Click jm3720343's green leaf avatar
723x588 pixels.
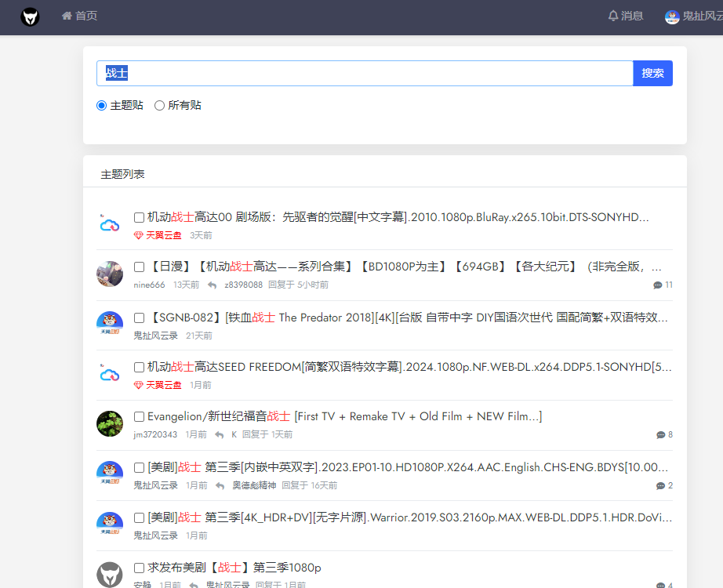tap(109, 424)
